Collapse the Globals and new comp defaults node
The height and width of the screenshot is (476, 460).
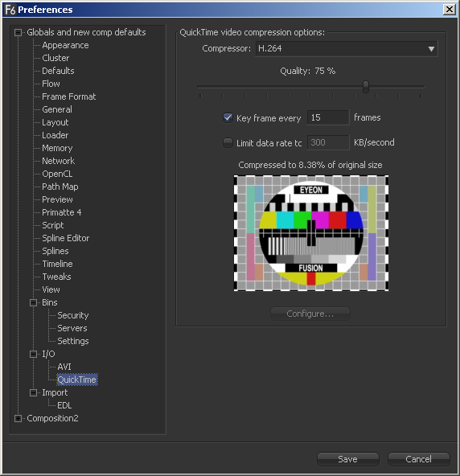point(18,32)
